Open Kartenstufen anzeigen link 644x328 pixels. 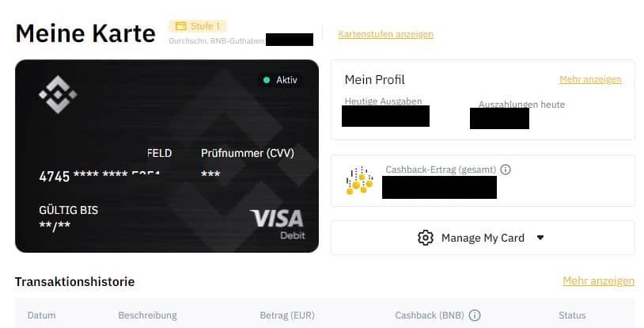(385, 34)
